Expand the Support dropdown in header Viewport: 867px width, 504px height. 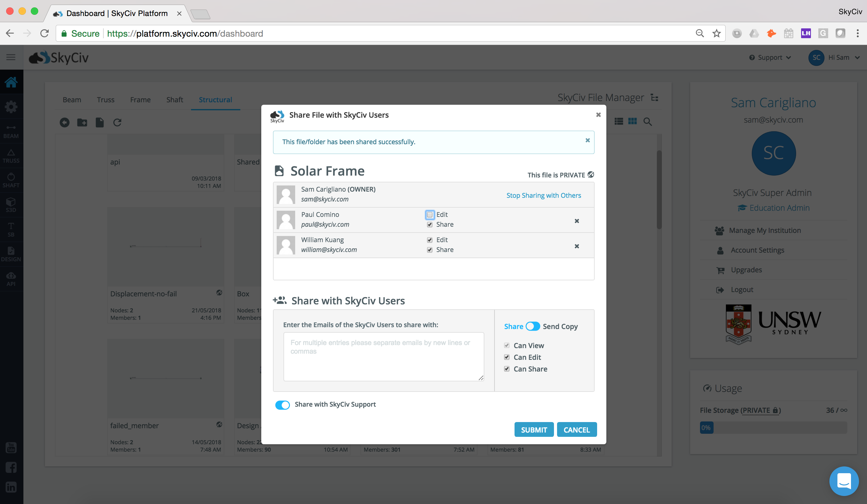(x=770, y=57)
